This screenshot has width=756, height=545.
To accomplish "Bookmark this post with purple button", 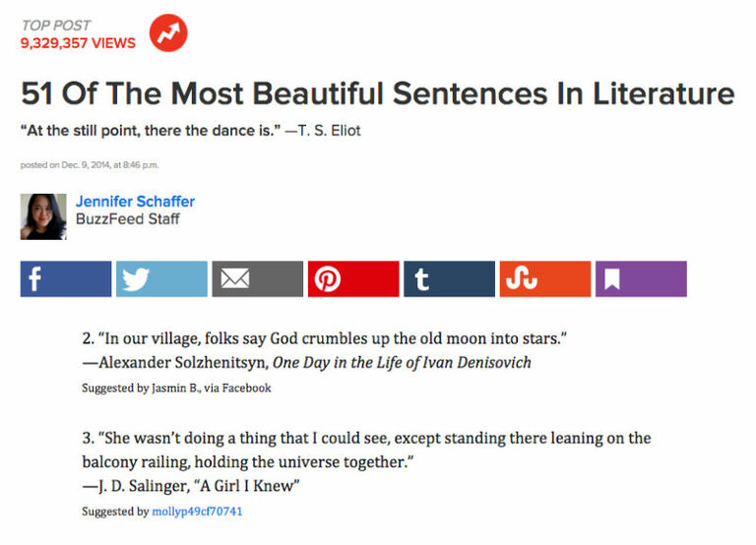I will click(x=641, y=279).
